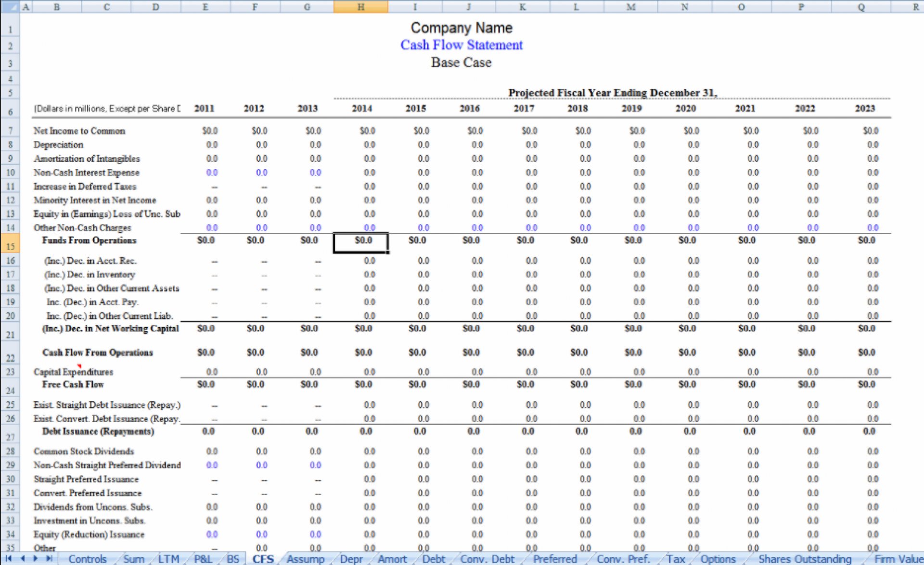Viewport: 924px width, 565px height.
Task: Go to next sheet navigation arrow
Action: coord(35,559)
